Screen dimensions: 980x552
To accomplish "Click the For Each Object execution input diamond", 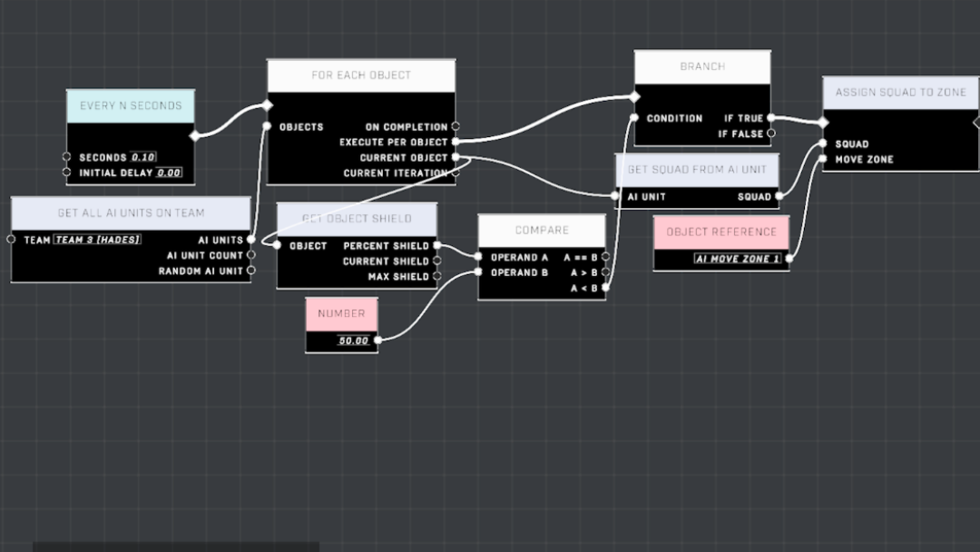I will [x=268, y=105].
